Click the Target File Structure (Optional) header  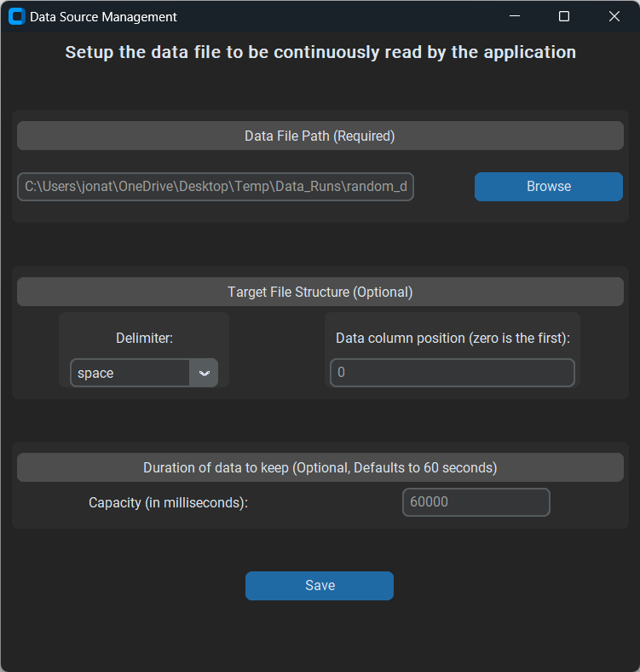320,292
